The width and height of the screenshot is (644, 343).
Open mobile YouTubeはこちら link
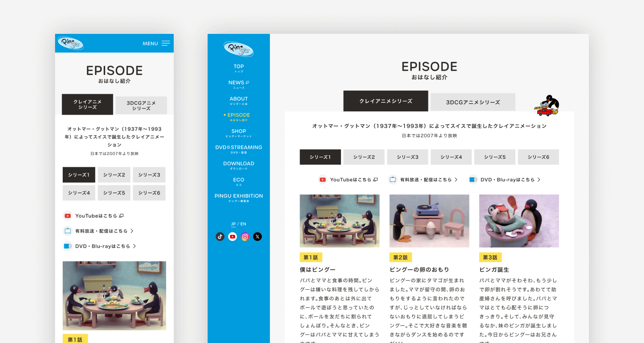click(94, 216)
